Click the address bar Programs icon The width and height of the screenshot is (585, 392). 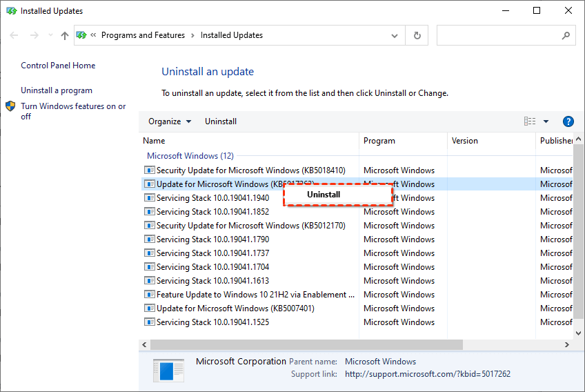tap(81, 35)
